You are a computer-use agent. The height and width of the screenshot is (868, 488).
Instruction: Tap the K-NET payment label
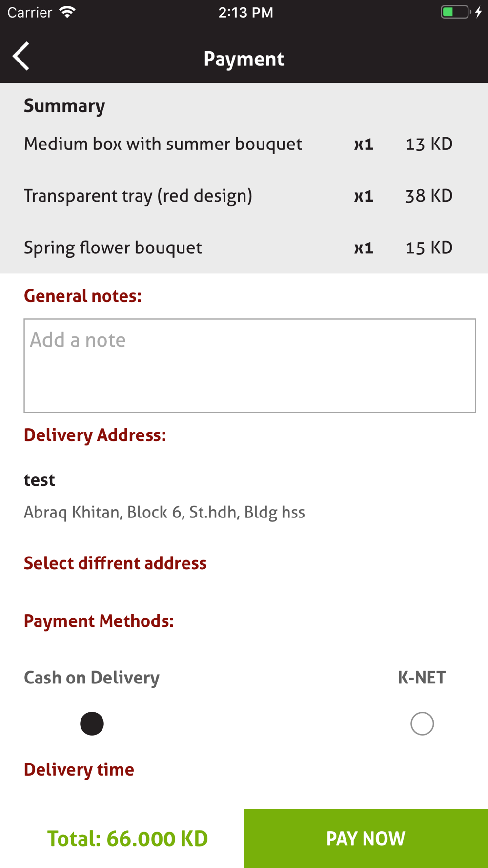(x=422, y=678)
